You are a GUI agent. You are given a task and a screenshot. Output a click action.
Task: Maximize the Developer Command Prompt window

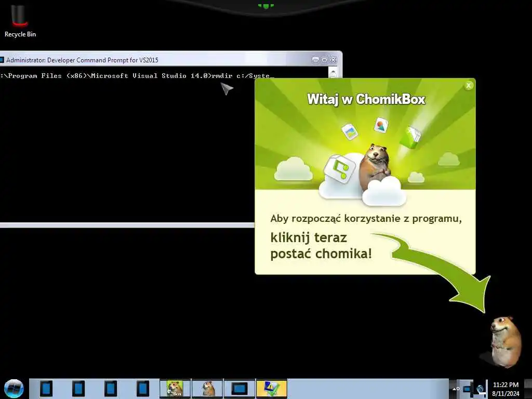(x=324, y=60)
